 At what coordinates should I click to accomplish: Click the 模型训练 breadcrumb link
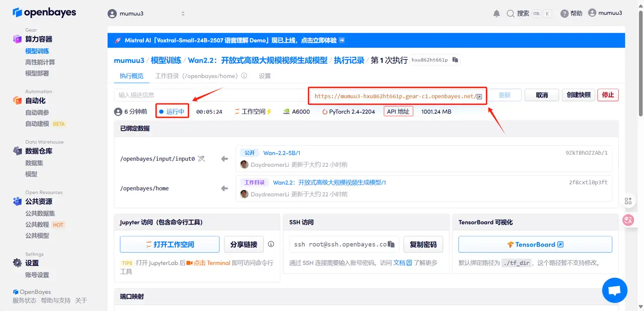pos(166,60)
